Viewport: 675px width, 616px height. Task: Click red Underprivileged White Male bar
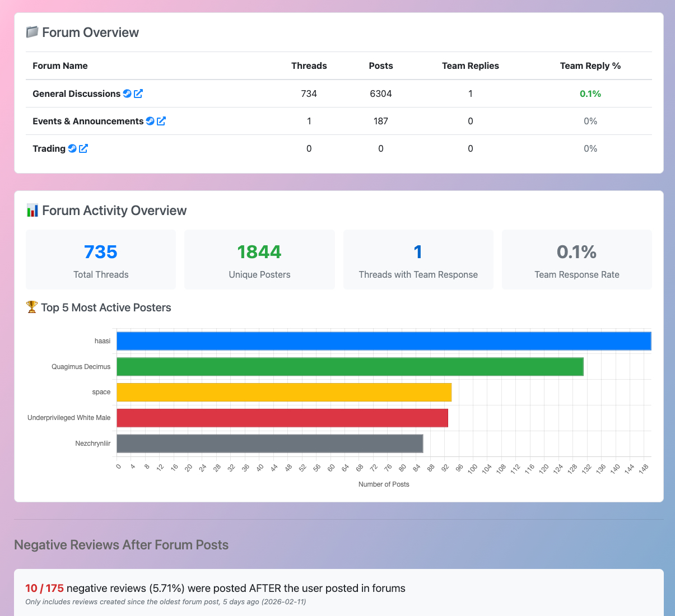point(282,418)
